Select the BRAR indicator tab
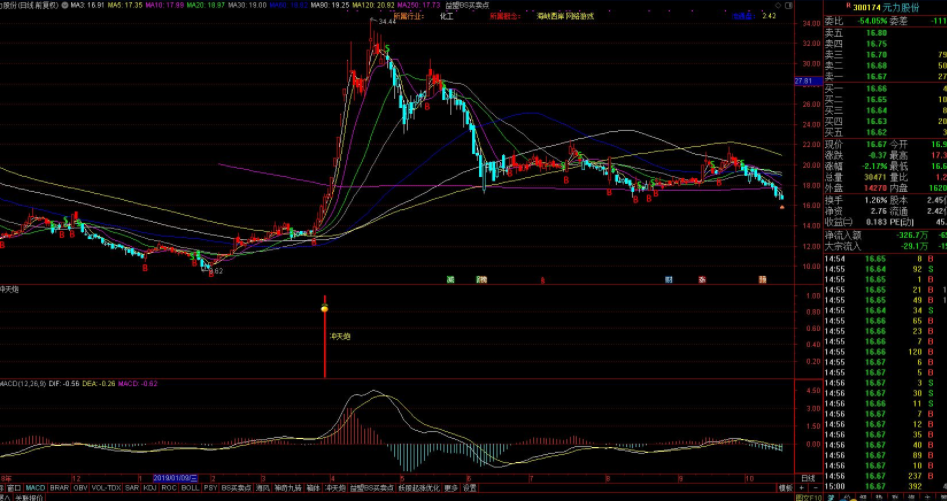 tap(59, 488)
